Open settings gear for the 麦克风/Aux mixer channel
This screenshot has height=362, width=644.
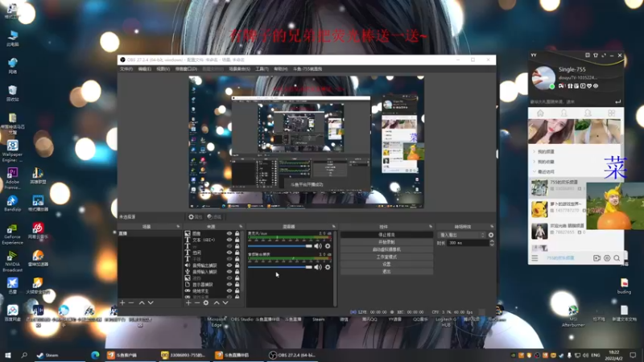328,246
